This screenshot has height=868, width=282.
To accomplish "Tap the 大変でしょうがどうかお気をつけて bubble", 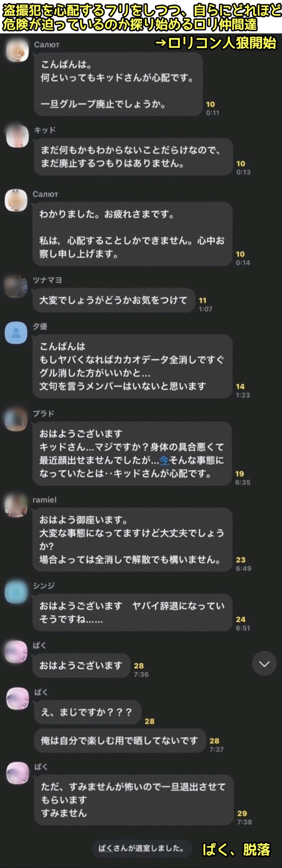I will click(x=114, y=300).
